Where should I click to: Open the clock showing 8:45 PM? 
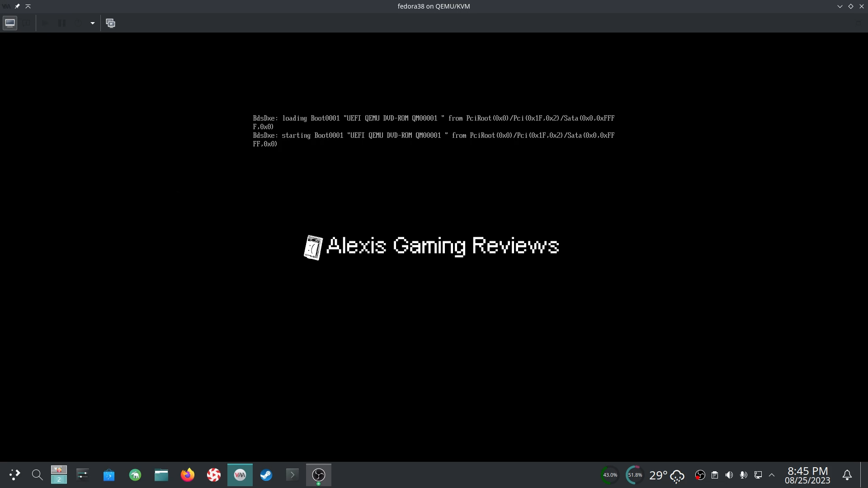click(807, 475)
